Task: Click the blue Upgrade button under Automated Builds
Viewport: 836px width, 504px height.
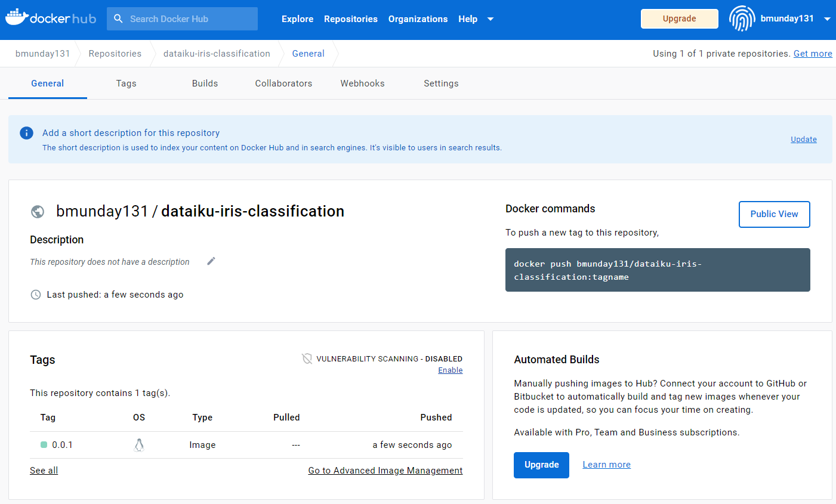Action: pyautogui.click(x=542, y=465)
